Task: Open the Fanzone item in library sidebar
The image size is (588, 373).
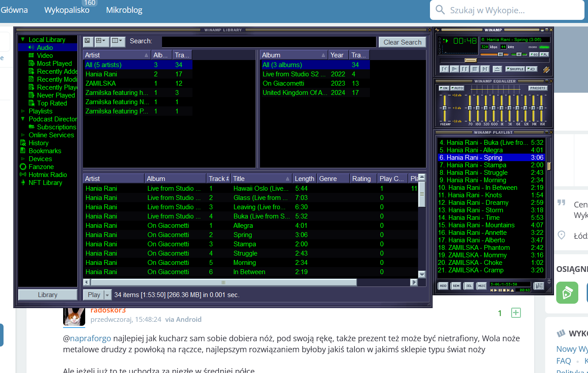Action: point(41,167)
